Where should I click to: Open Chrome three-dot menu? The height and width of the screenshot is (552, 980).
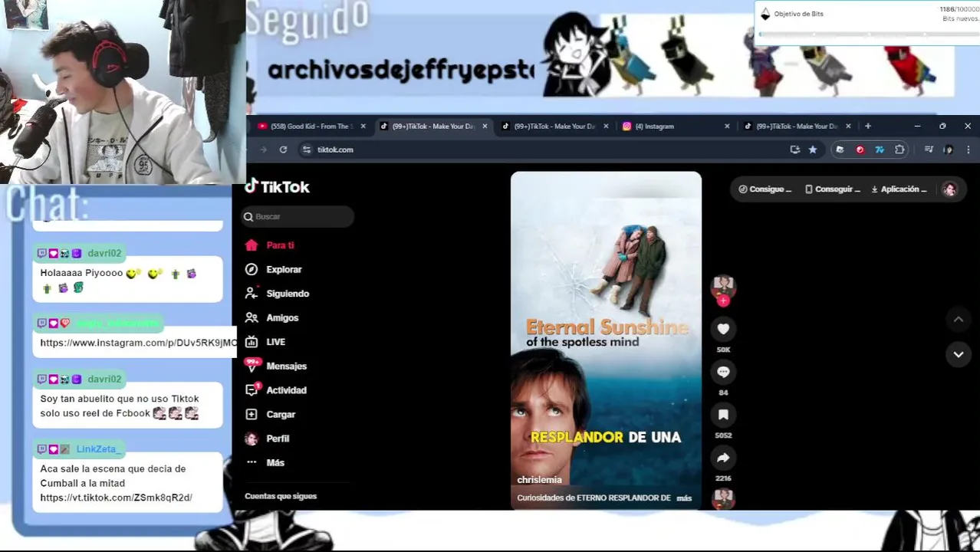(x=968, y=149)
